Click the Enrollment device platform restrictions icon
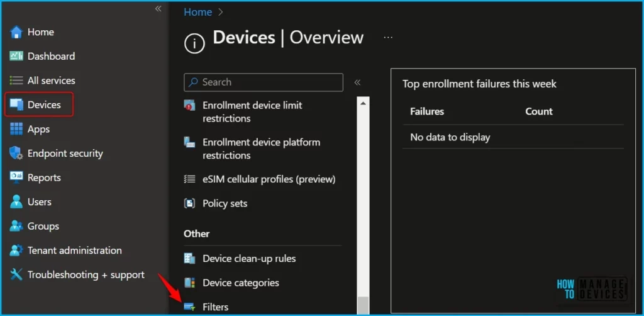644x316 pixels. pyautogui.click(x=189, y=143)
